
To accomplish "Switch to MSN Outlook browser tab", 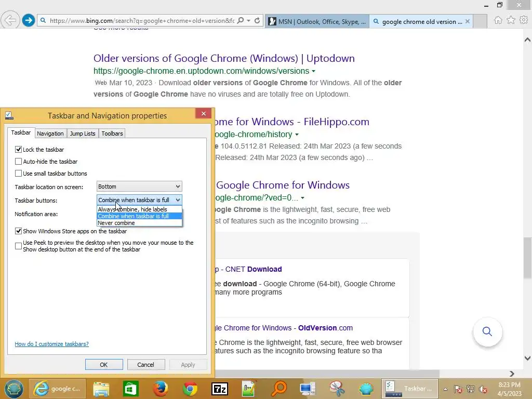I will pyautogui.click(x=317, y=21).
